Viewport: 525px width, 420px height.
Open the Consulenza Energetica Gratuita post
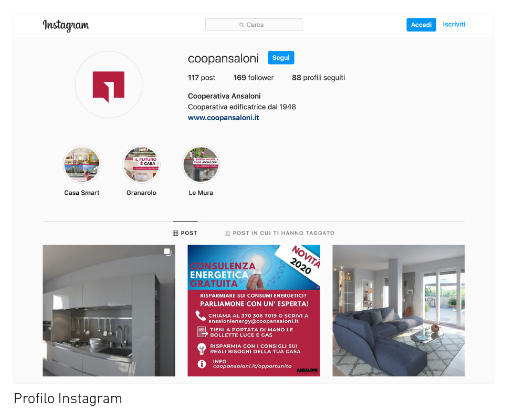tap(254, 310)
